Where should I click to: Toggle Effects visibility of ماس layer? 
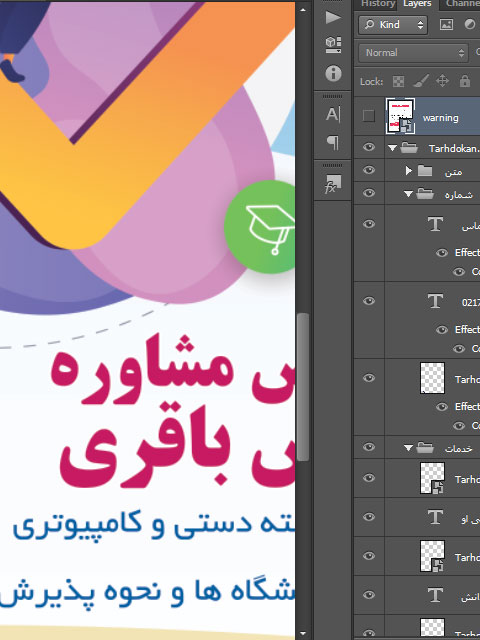click(442, 253)
